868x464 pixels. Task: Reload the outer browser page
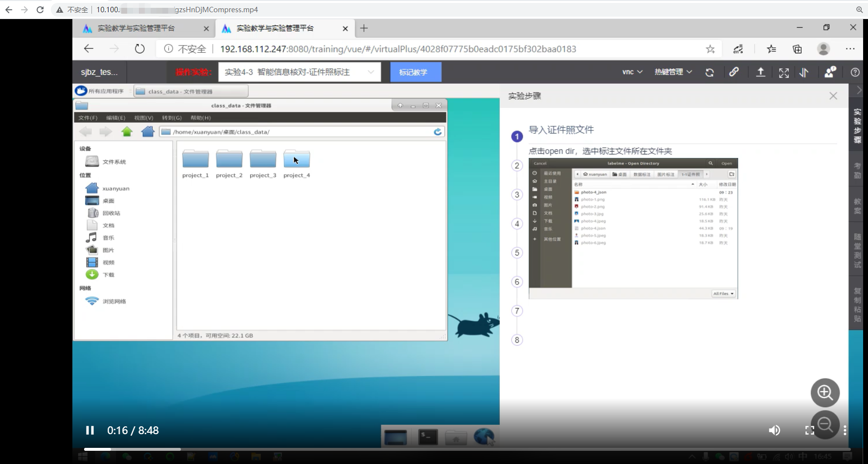tap(40, 10)
